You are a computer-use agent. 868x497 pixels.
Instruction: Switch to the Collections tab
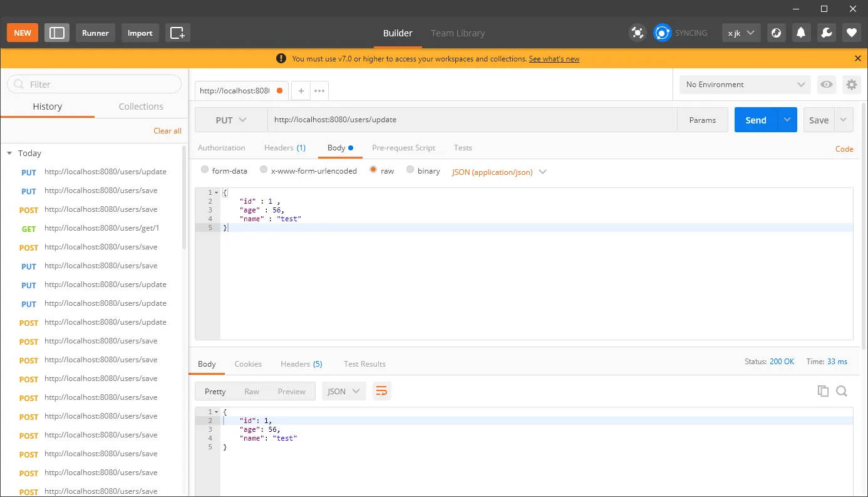(x=141, y=107)
